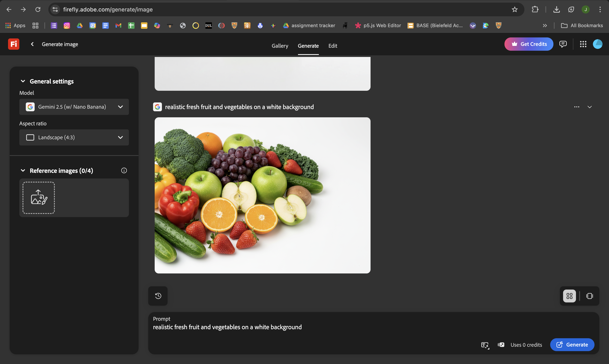609x364 pixels.
Task: Click inside the Prompt text field
Action: tap(373, 327)
